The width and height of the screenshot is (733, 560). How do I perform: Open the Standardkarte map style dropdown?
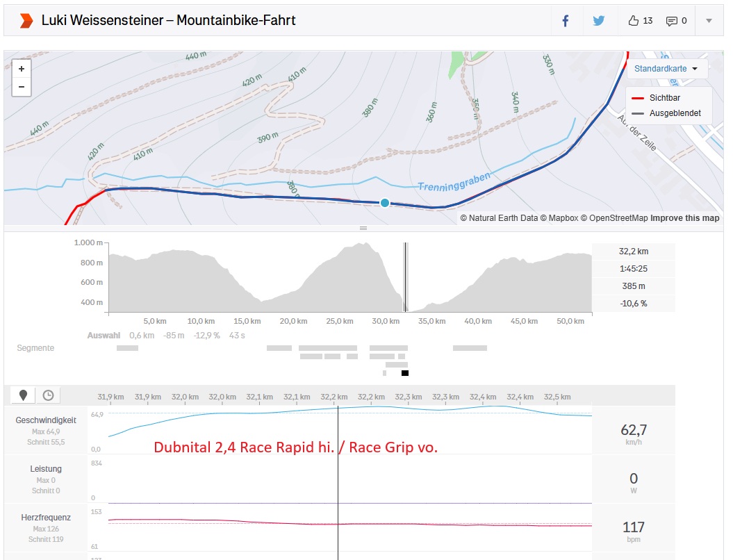(x=666, y=69)
